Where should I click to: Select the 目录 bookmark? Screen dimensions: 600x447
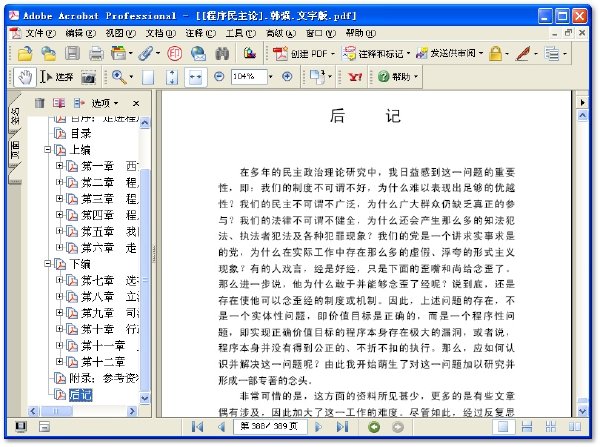(x=81, y=134)
